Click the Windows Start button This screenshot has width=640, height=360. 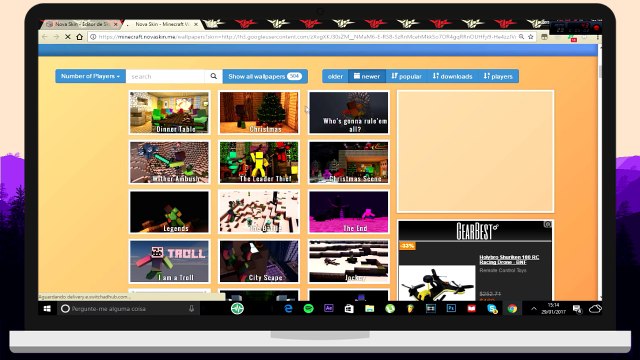pos(47,309)
